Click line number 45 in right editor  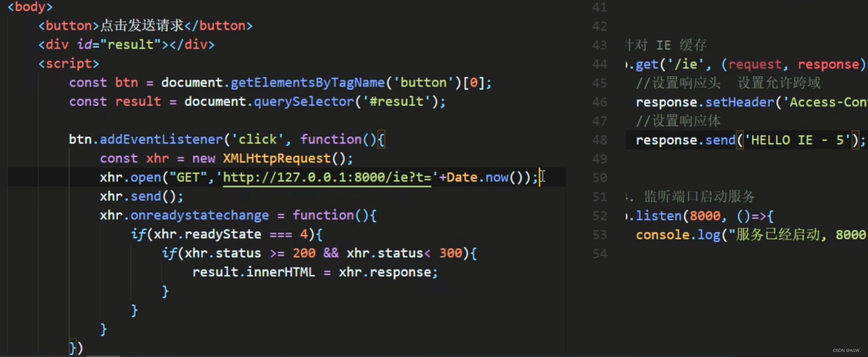(599, 84)
